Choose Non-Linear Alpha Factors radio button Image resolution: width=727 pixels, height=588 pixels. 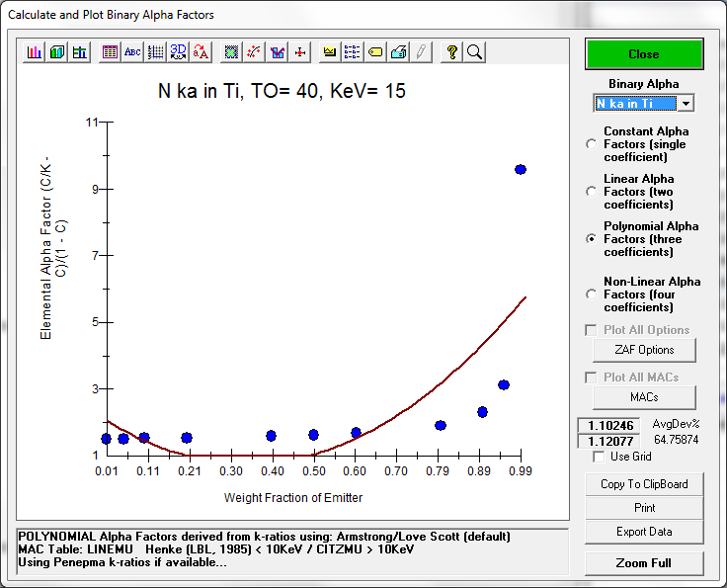pos(592,294)
